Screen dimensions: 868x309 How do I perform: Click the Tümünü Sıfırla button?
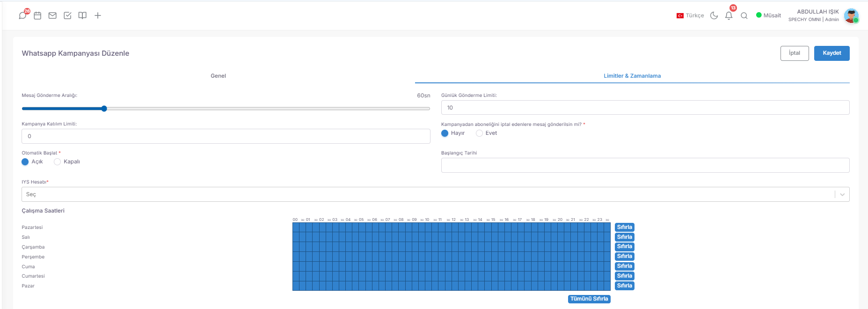click(x=589, y=299)
